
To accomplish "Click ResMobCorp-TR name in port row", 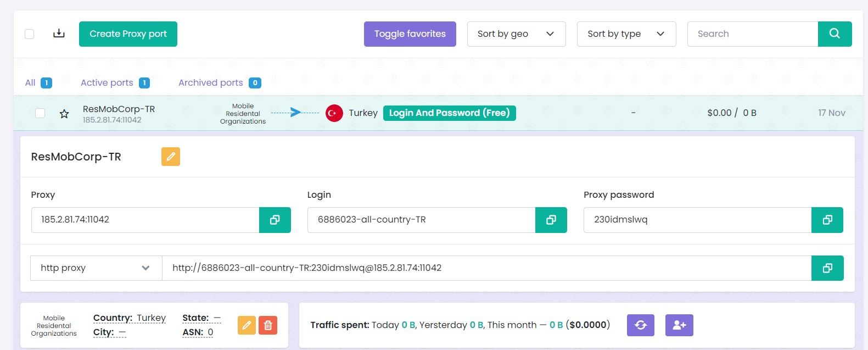I will click(x=119, y=109).
